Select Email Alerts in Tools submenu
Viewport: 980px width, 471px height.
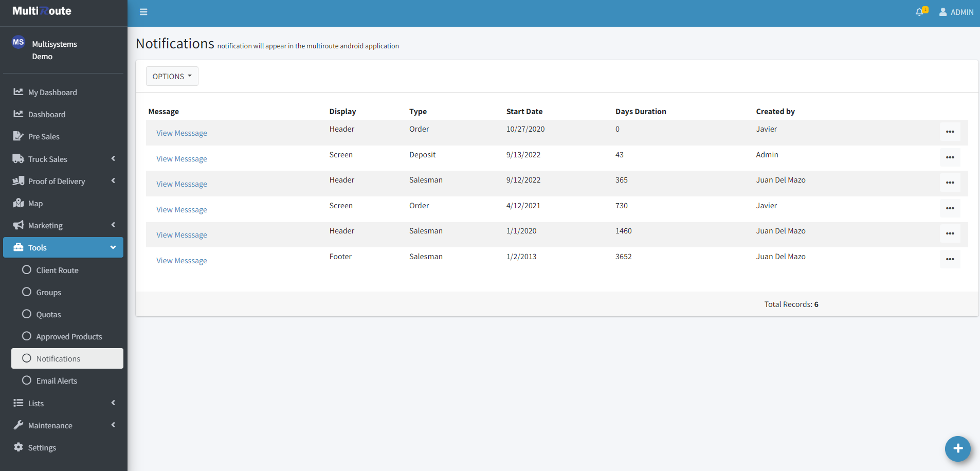[x=57, y=381]
